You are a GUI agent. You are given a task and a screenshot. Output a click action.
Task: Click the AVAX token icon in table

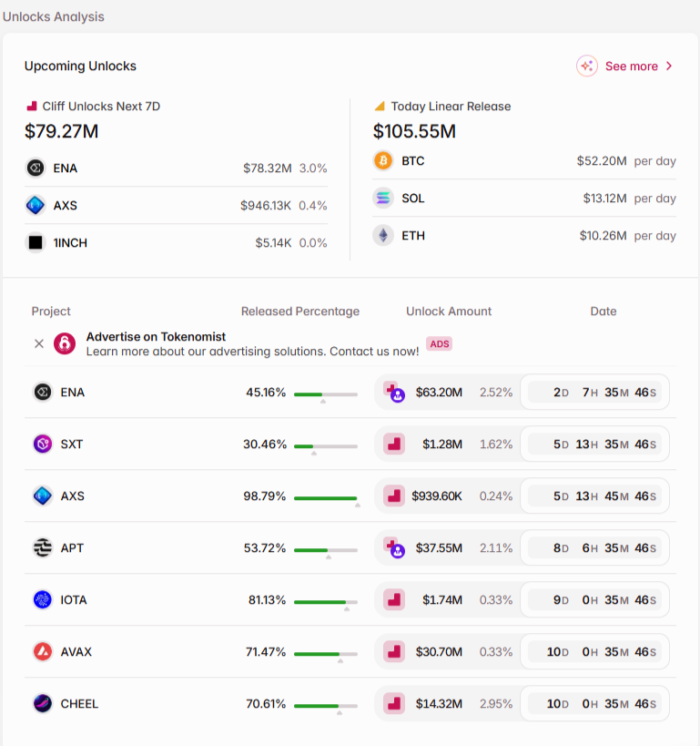click(43, 652)
